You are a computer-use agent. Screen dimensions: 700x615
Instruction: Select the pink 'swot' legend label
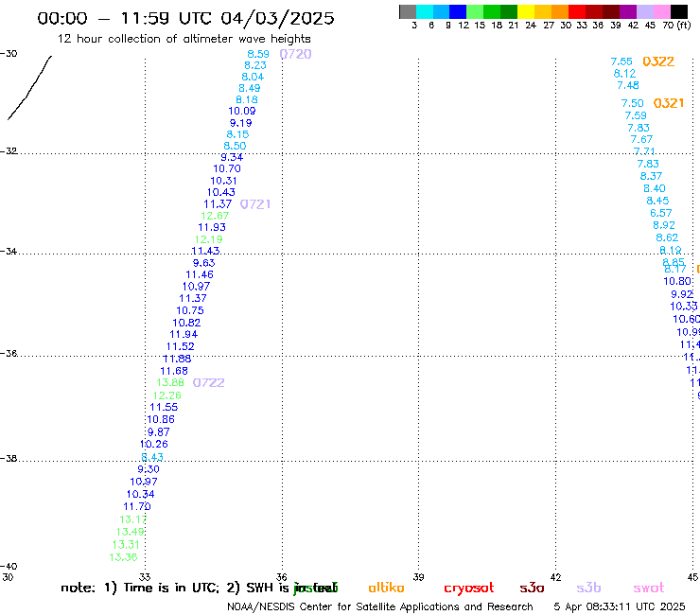649,589
